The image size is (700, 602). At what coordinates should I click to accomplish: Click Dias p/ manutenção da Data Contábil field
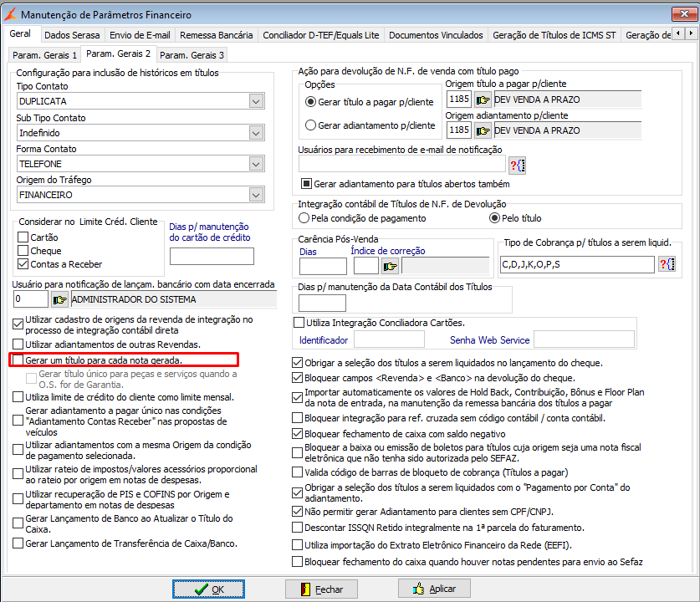point(322,303)
